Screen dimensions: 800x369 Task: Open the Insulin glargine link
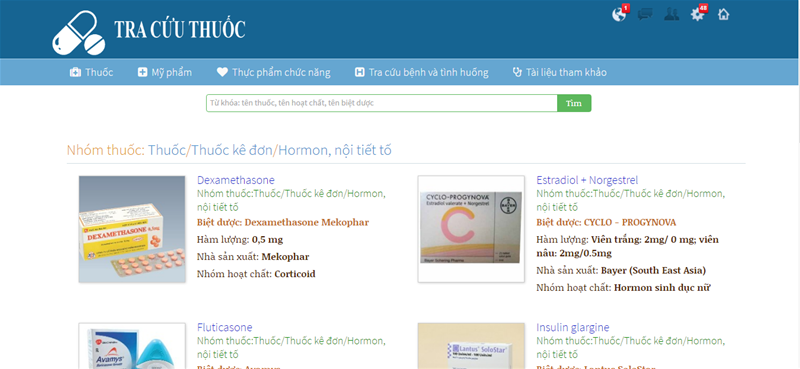pos(572,327)
